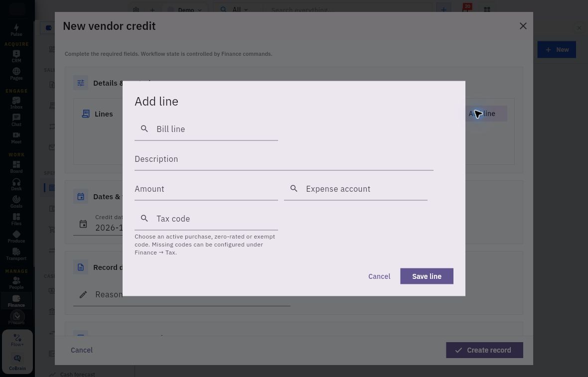Open Produce in the sidebar
This screenshot has width=588, height=377.
click(x=16, y=237)
